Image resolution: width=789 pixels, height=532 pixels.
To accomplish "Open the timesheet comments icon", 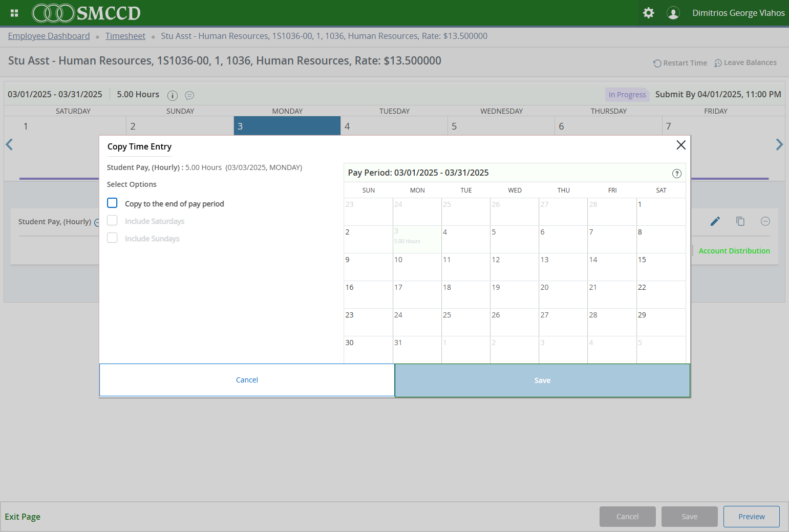I will (x=189, y=96).
